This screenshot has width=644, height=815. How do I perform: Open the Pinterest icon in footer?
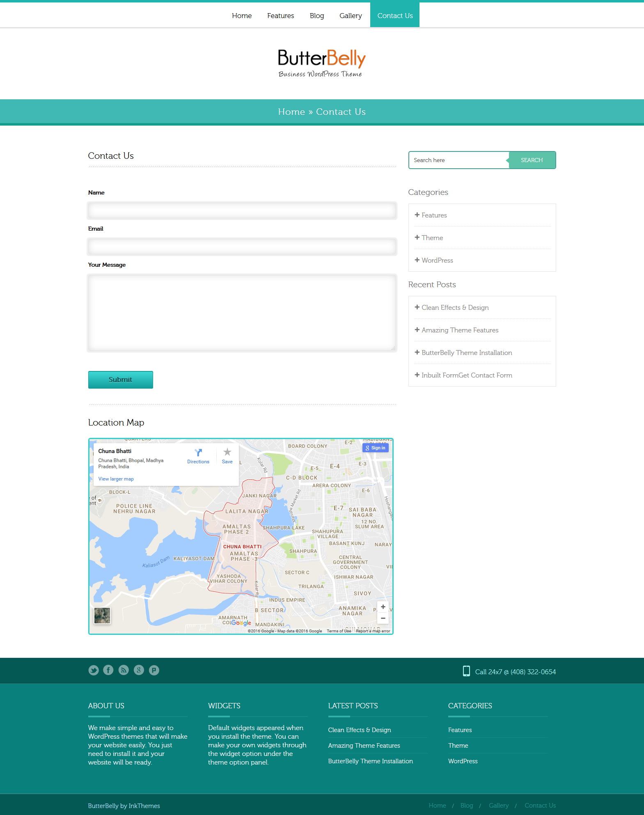click(x=154, y=670)
